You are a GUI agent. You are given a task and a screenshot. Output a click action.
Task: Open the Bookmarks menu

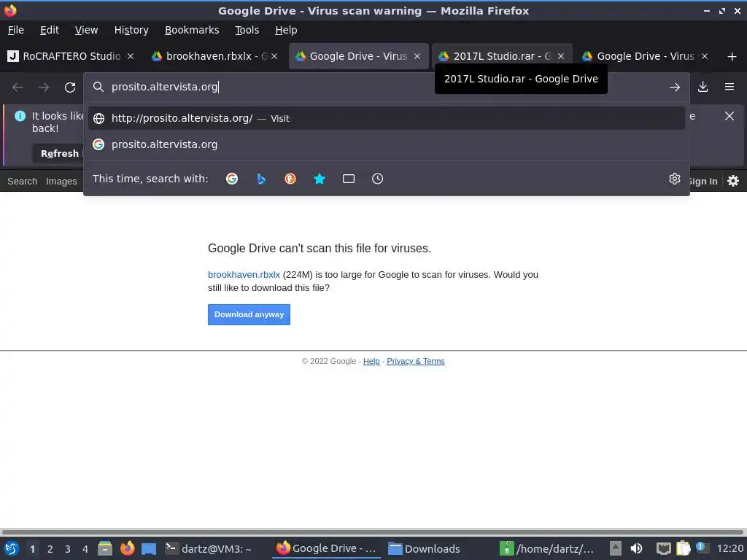click(192, 30)
